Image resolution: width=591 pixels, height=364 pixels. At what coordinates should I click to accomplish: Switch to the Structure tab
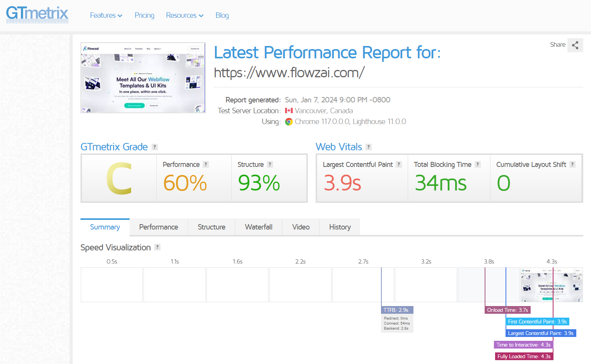coord(212,227)
